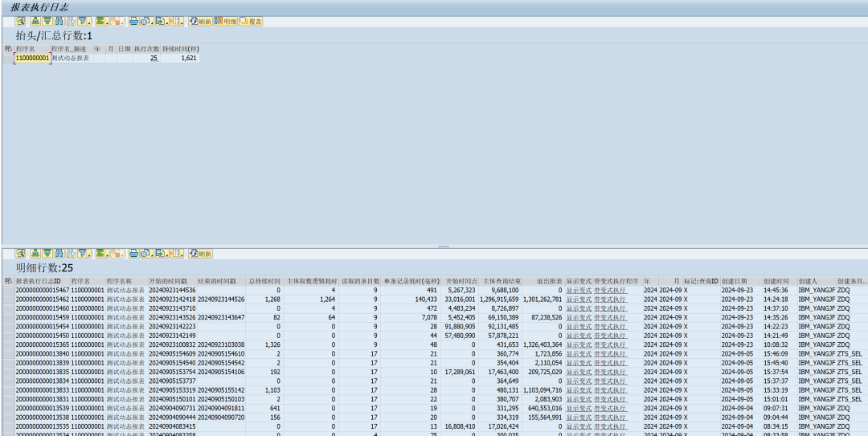
Task: Click the 单条记录耗时(毫秒) column header
Action: 411,281
